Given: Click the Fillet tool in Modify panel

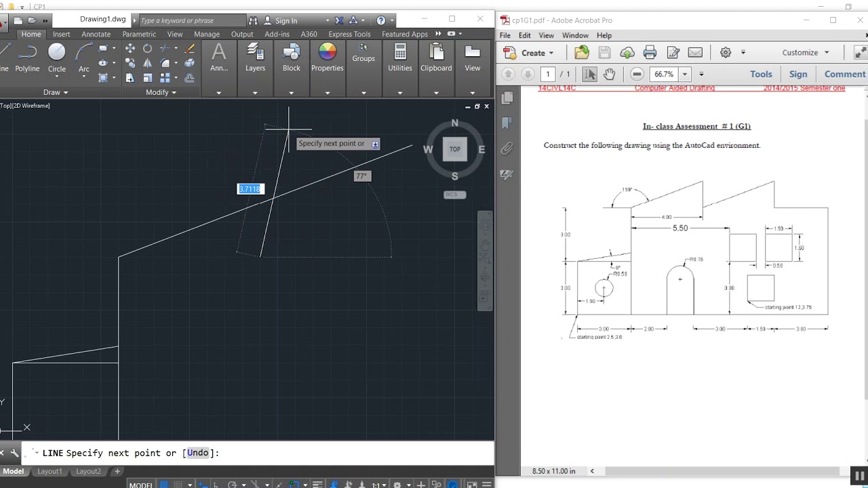Looking at the screenshot, I should tap(165, 63).
